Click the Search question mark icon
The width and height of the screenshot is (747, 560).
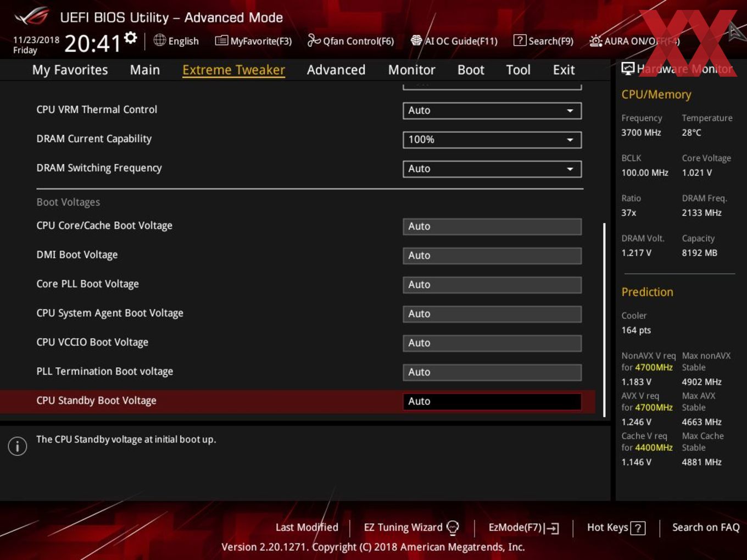520,41
